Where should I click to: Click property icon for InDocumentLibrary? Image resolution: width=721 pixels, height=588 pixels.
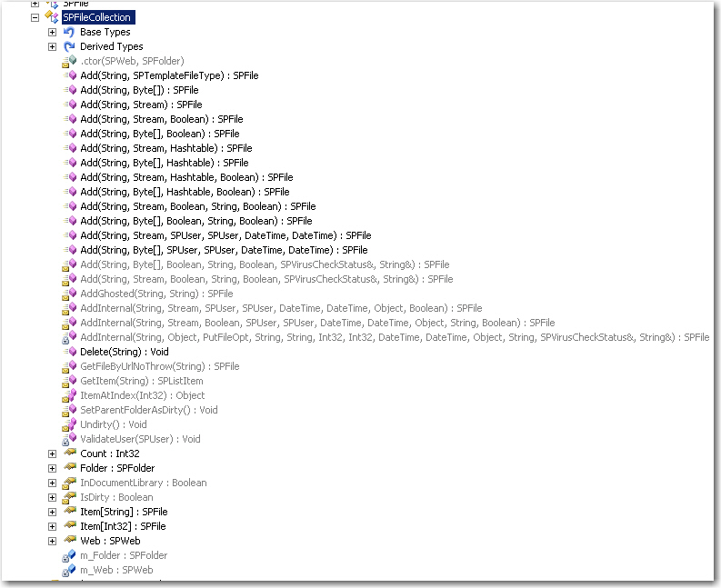click(69, 483)
